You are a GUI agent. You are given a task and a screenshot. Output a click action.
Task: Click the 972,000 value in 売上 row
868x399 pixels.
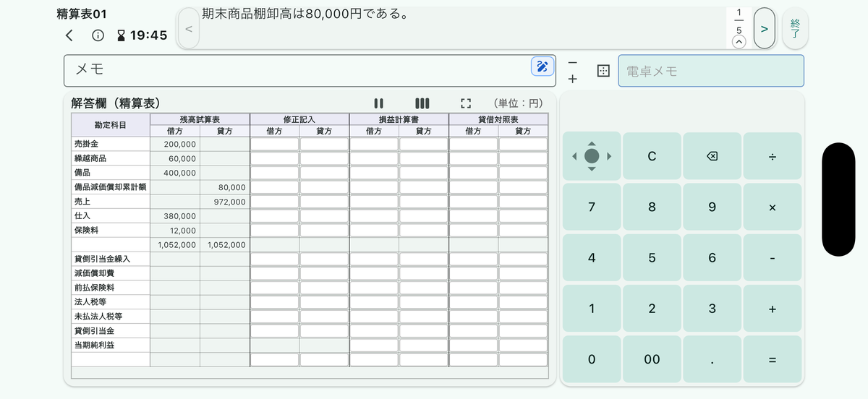click(x=230, y=202)
